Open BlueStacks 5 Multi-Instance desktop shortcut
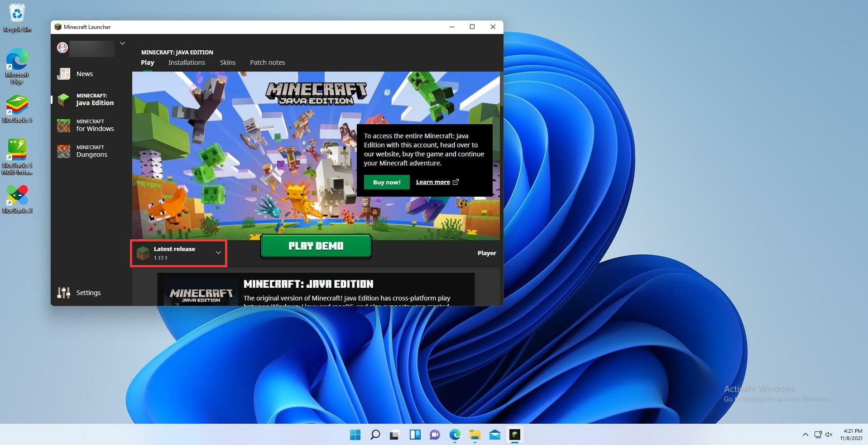 (17, 157)
